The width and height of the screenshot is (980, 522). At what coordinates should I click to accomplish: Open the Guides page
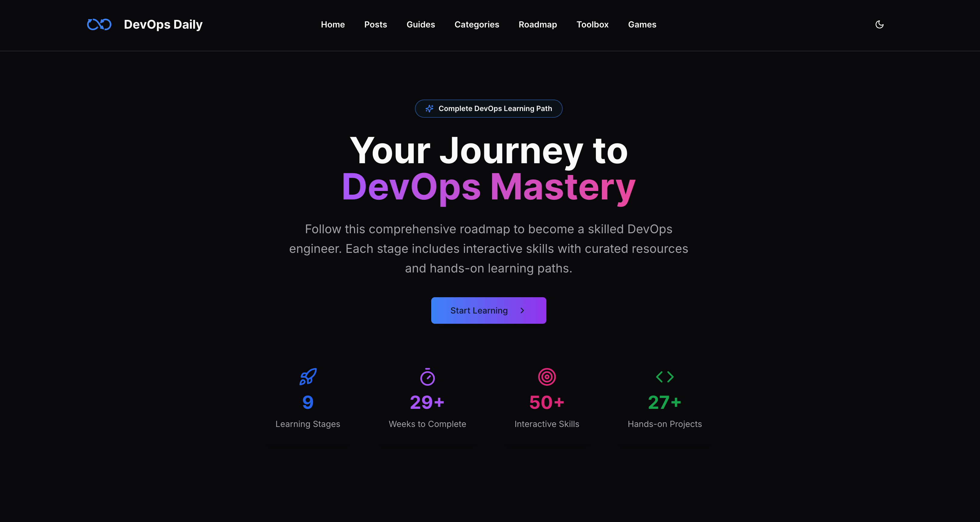pyautogui.click(x=420, y=24)
